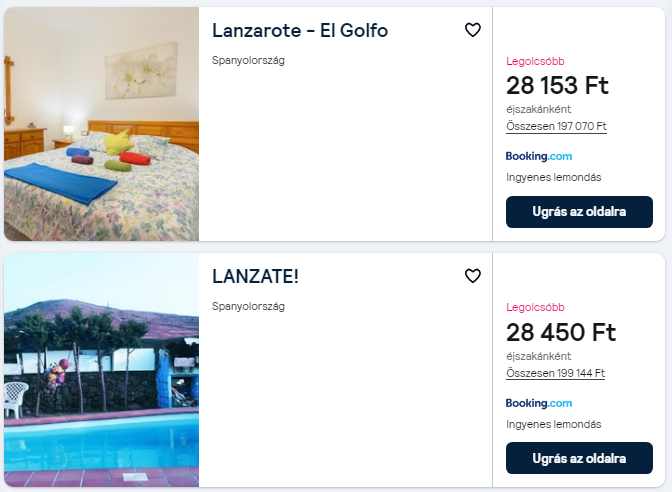The image size is (672, 492).
Task: Select the 28 153 Ft price
Action: (x=557, y=85)
